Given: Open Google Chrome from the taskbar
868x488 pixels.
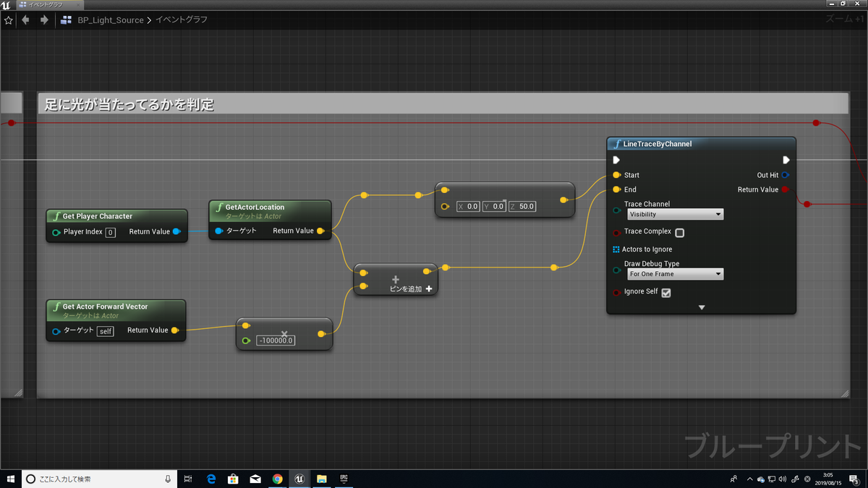Looking at the screenshot, I should click(277, 479).
